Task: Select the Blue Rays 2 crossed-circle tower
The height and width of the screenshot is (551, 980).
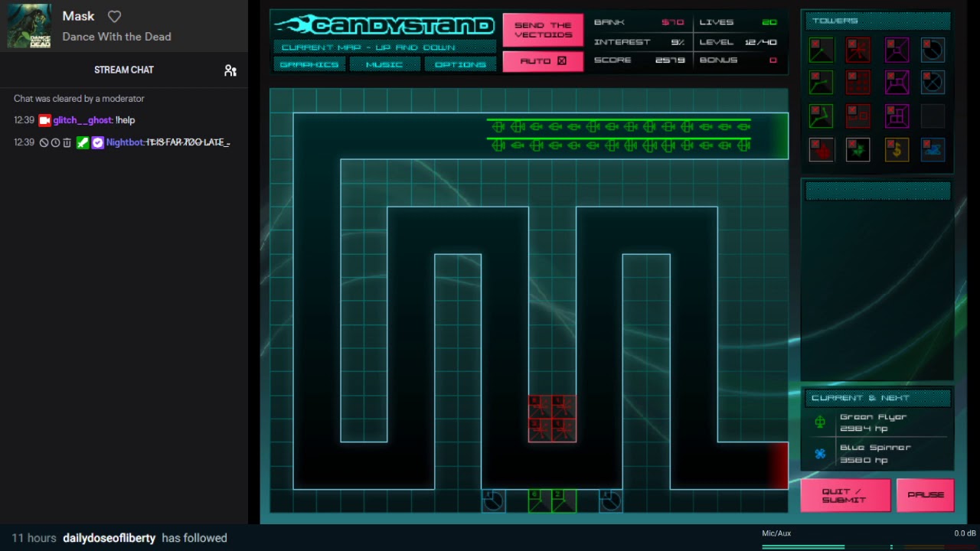Action: coord(933,83)
